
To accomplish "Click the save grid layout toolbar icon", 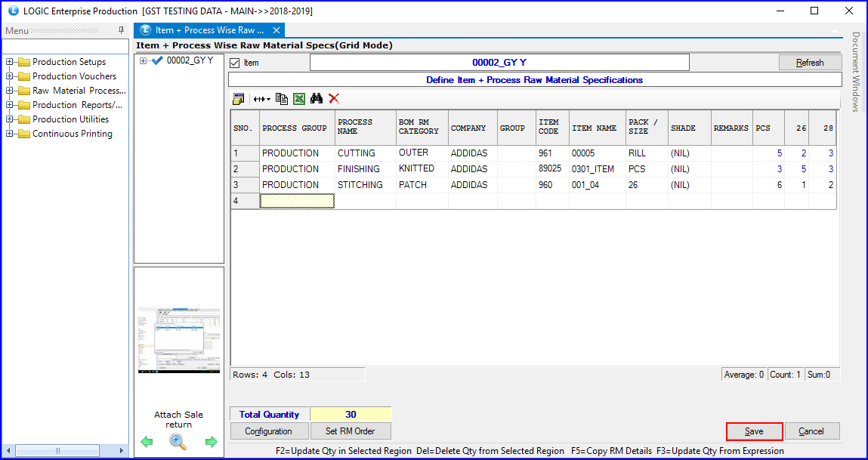I will [239, 99].
